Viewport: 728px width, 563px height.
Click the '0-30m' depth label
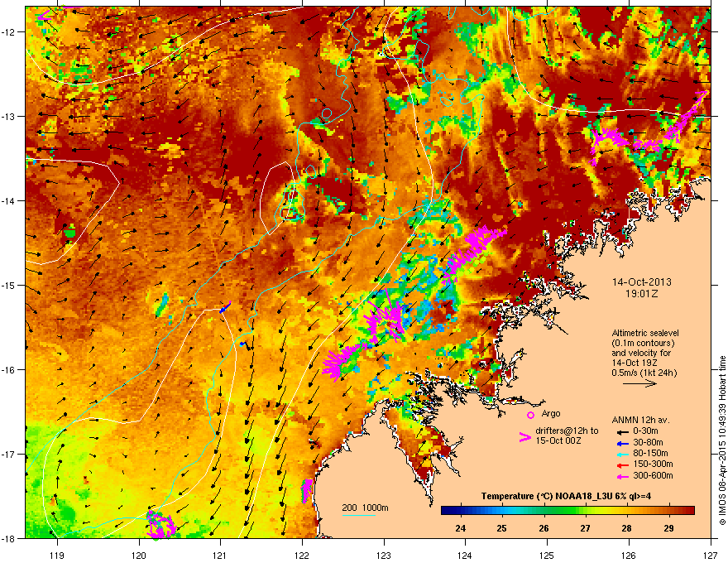(646, 431)
